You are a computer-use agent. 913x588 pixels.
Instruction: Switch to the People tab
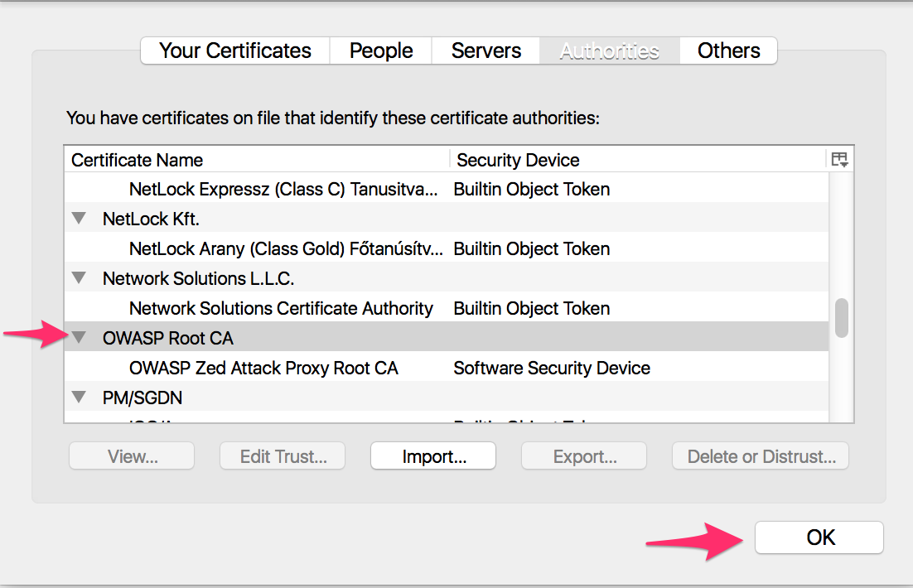coord(380,51)
